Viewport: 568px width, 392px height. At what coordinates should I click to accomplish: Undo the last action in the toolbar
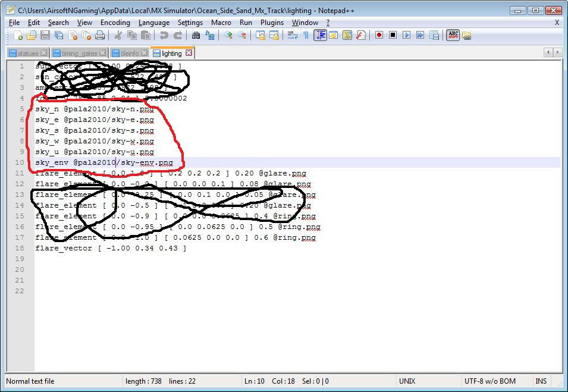164,35
